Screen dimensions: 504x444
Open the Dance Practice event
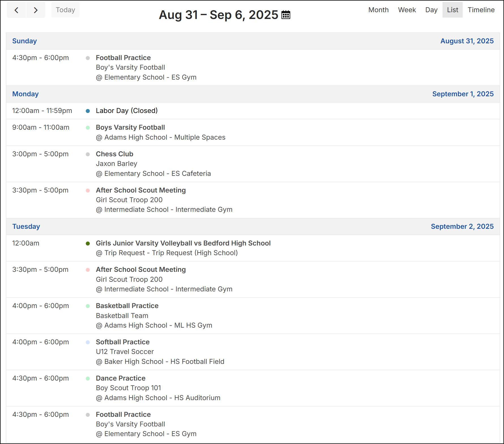(121, 378)
